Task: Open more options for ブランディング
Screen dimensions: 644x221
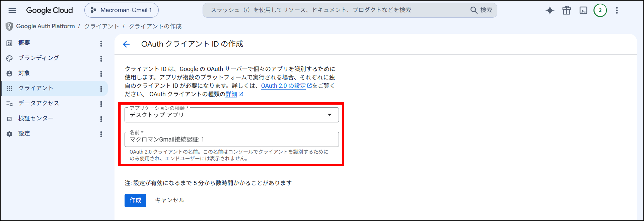Action: click(x=101, y=59)
